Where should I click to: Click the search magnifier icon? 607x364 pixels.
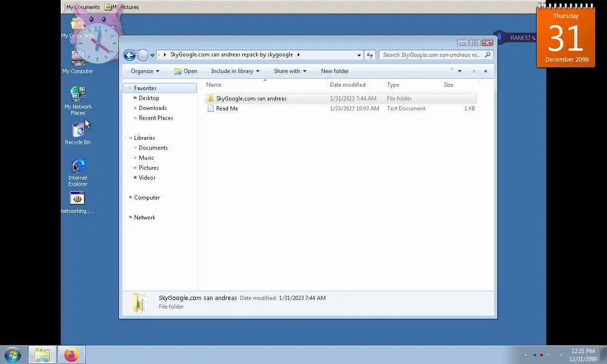point(487,55)
